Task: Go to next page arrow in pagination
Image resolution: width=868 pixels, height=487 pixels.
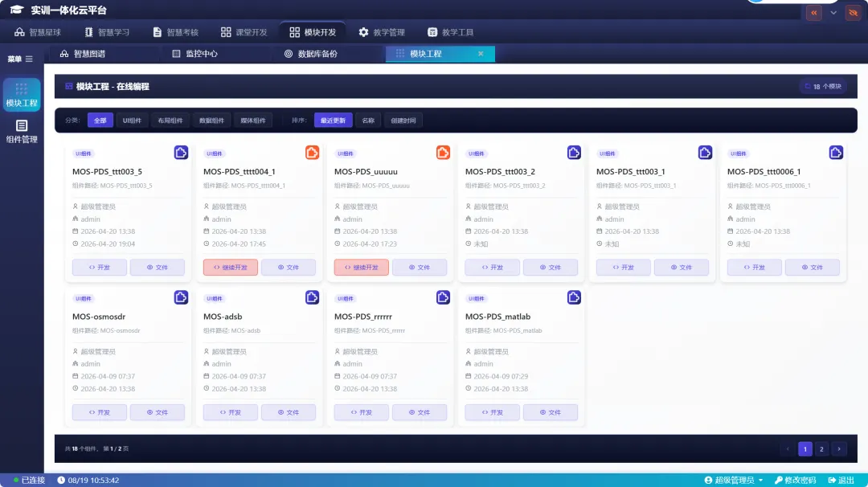Action: tap(838, 448)
